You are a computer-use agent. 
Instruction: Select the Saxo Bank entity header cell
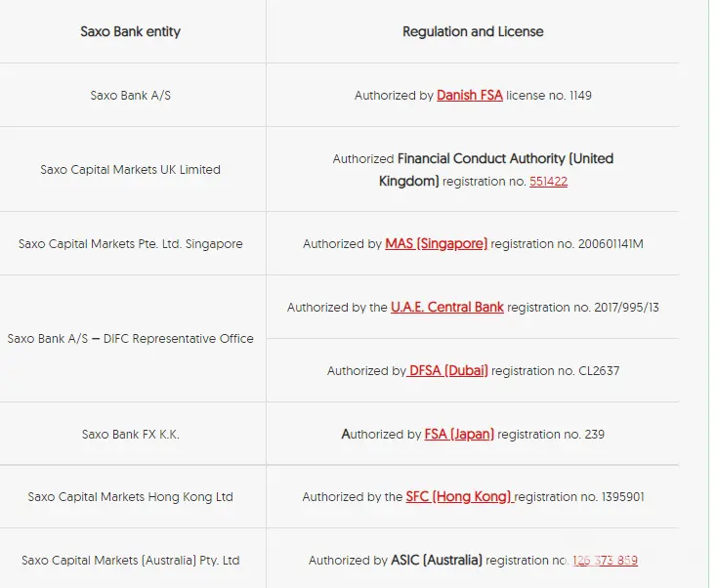pyautogui.click(x=130, y=31)
